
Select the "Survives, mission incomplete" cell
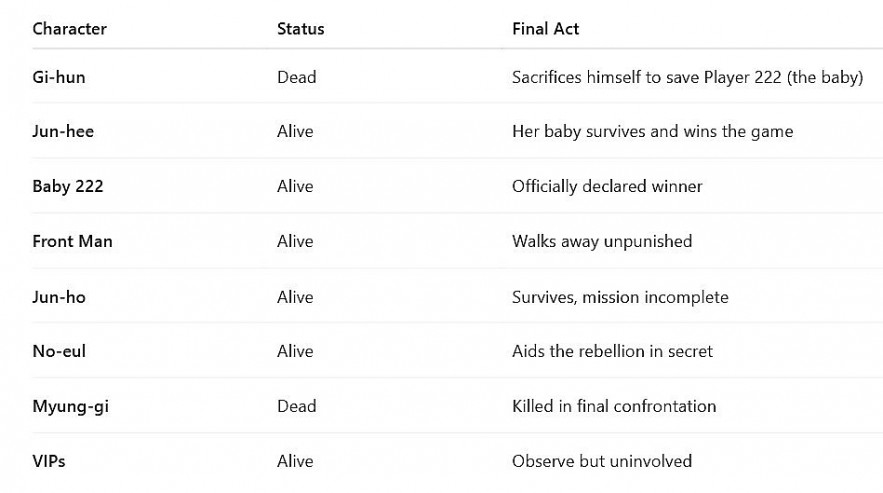(x=620, y=297)
